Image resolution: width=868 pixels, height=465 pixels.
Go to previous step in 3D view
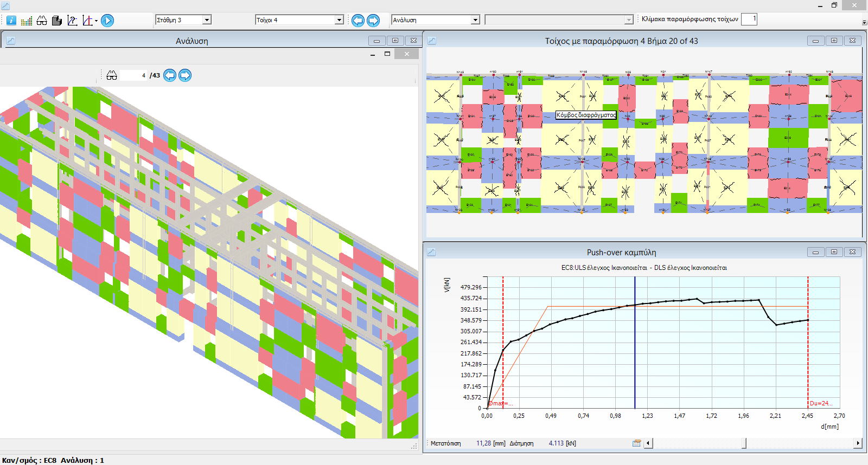pyautogui.click(x=170, y=75)
